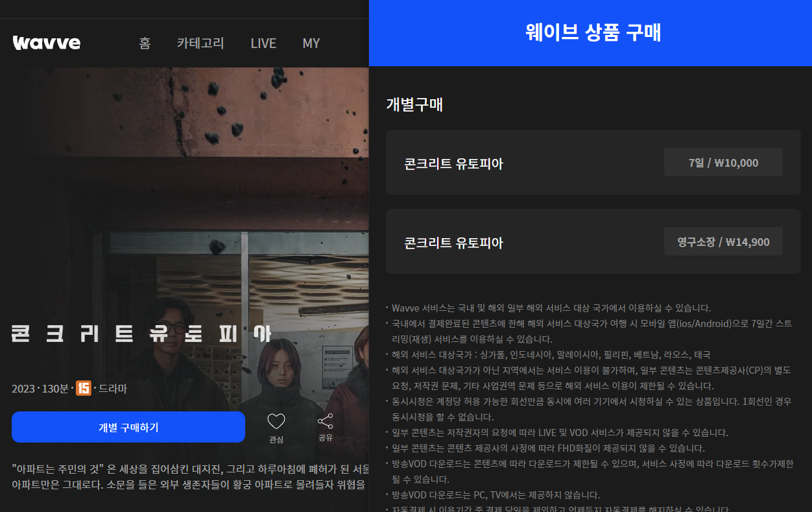
Task: Open the MY section
Action: coord(311,43)
